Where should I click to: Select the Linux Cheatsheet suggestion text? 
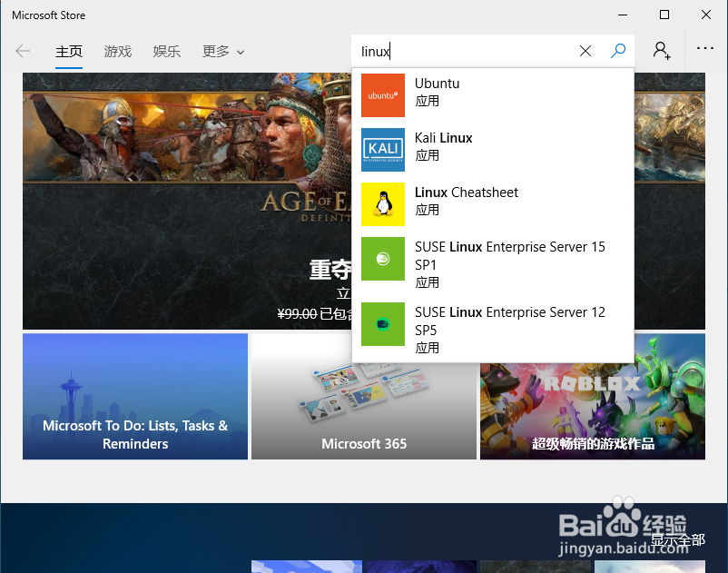[x=467, y=193]
